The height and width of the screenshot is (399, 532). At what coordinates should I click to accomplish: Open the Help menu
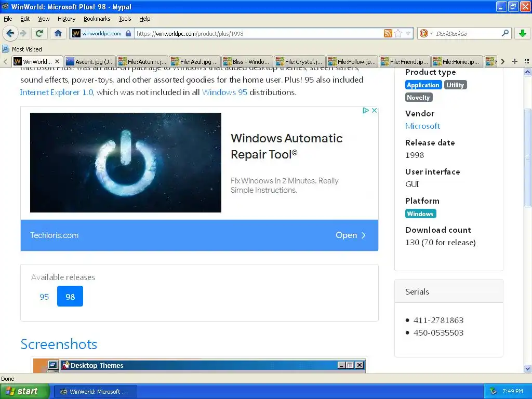click(144, 19)
